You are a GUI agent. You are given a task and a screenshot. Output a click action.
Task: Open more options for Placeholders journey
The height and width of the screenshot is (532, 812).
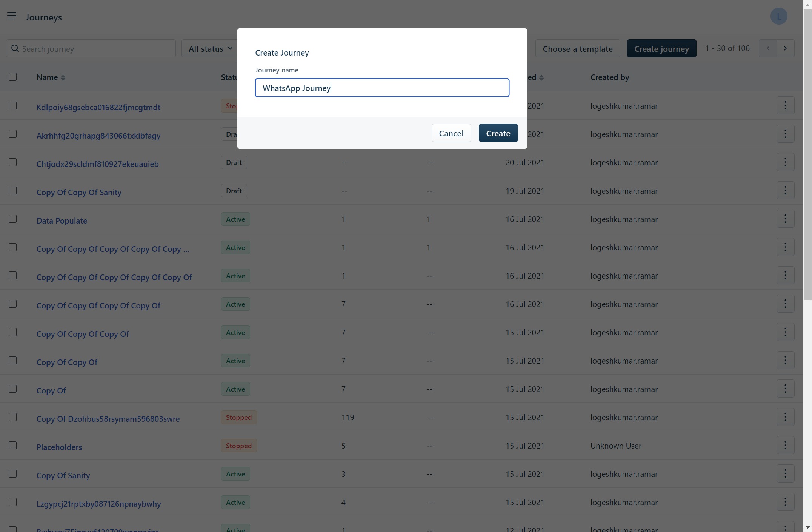pos(786,445)
